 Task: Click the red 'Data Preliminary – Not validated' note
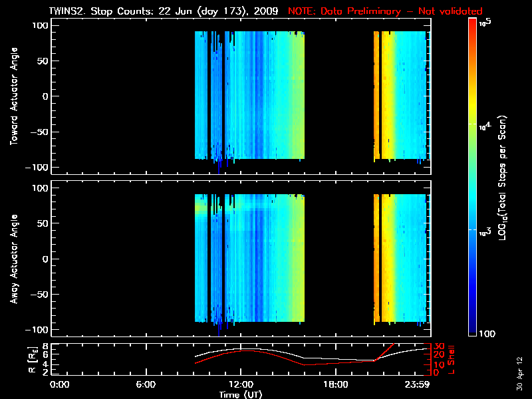(x=385, y=11)
